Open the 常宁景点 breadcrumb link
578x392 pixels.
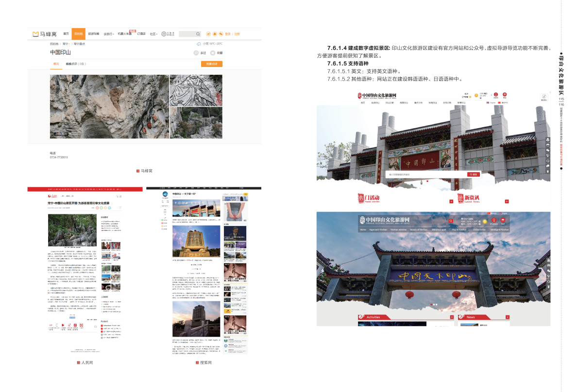79,44
